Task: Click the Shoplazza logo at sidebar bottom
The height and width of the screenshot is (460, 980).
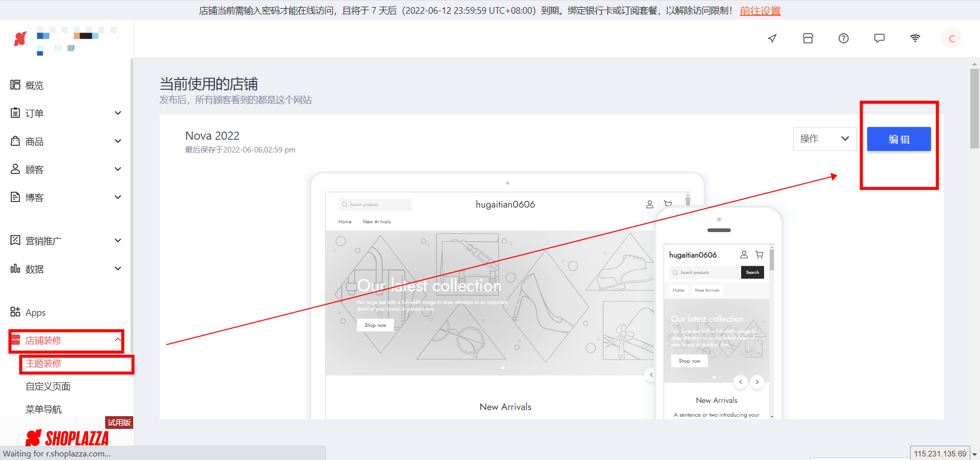Action: [67, 438]
